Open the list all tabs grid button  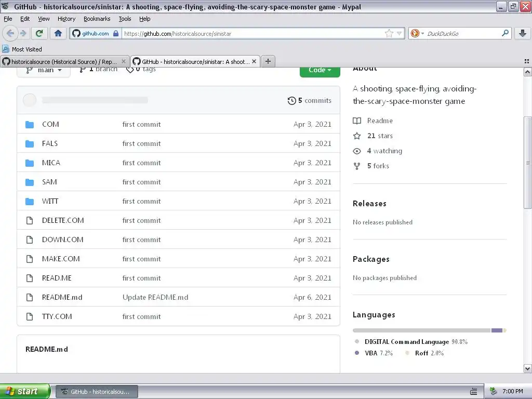tap(527, 61)
